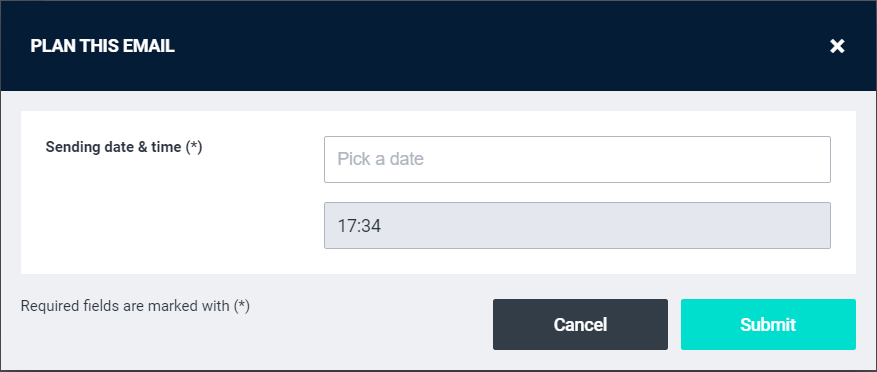
Task: Open the date picker for sending date
Action: [x=577, y=159]
